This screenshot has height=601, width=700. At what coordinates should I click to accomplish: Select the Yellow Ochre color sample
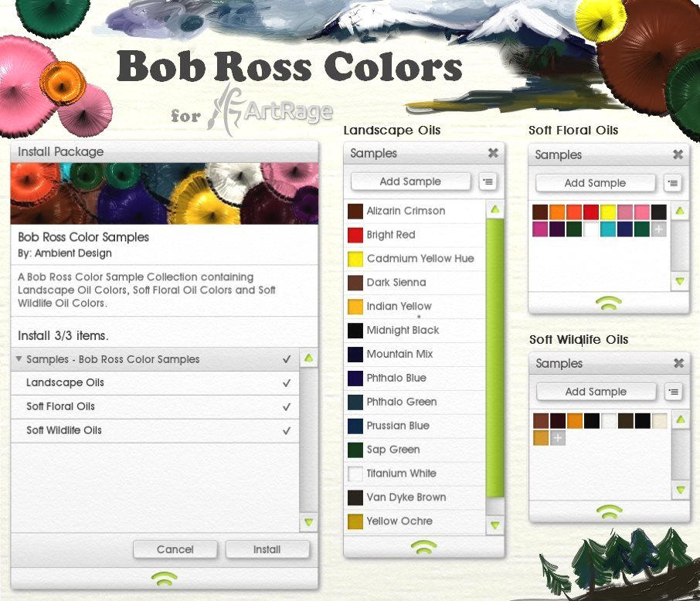point(415,521)
